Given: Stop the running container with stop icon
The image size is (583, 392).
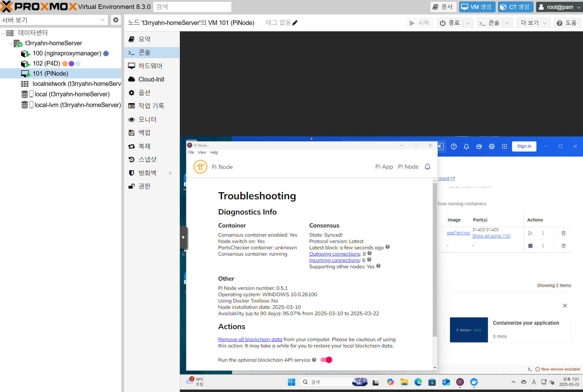Looking at the screenshot, I should pyautogui.click(x=530, y=246).
